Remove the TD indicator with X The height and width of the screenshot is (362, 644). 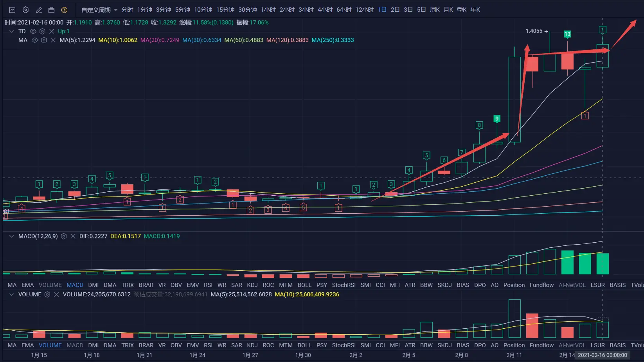coord(52,31)
